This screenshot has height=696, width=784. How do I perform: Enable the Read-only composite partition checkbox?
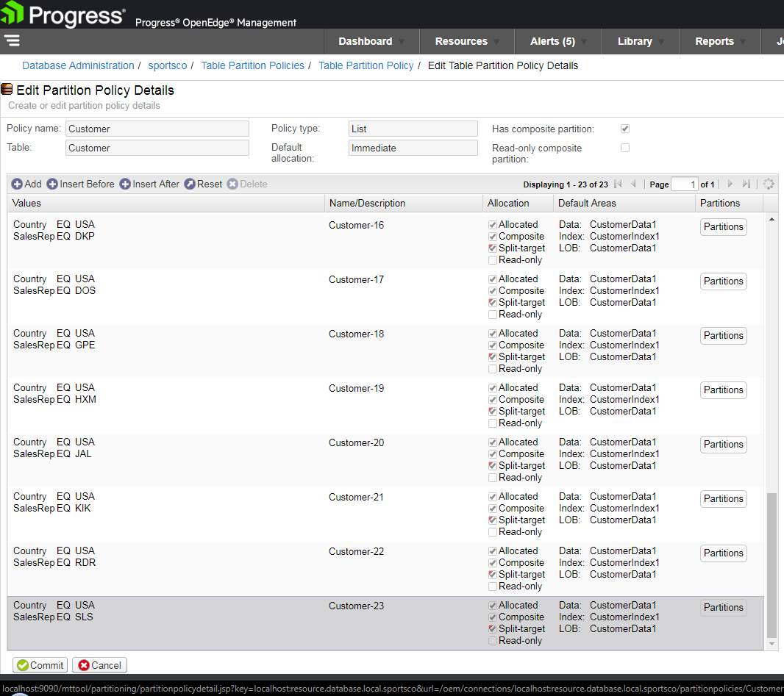625,148
